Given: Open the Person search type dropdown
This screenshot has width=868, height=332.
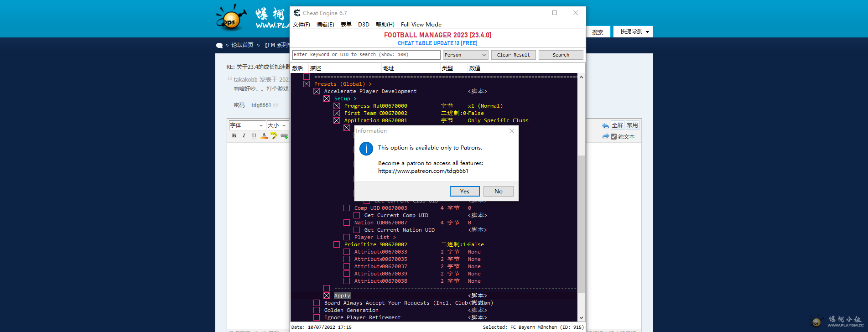Looking at the screenshot, I should [466, 55].
